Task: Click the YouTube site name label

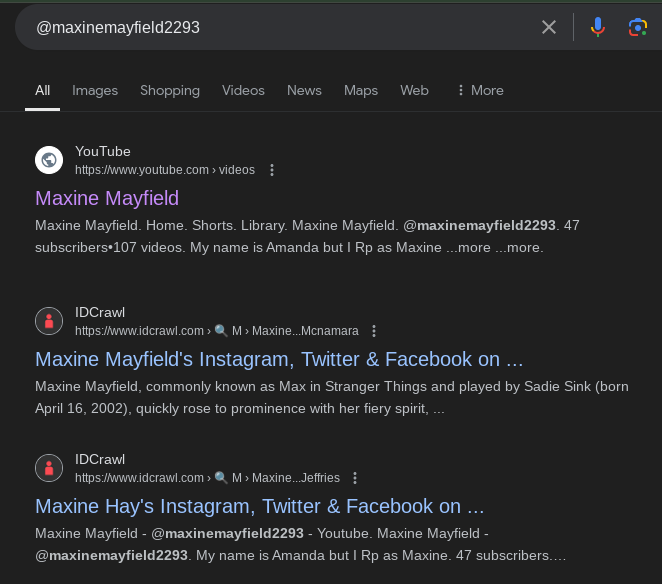Action: click(103, 152)
